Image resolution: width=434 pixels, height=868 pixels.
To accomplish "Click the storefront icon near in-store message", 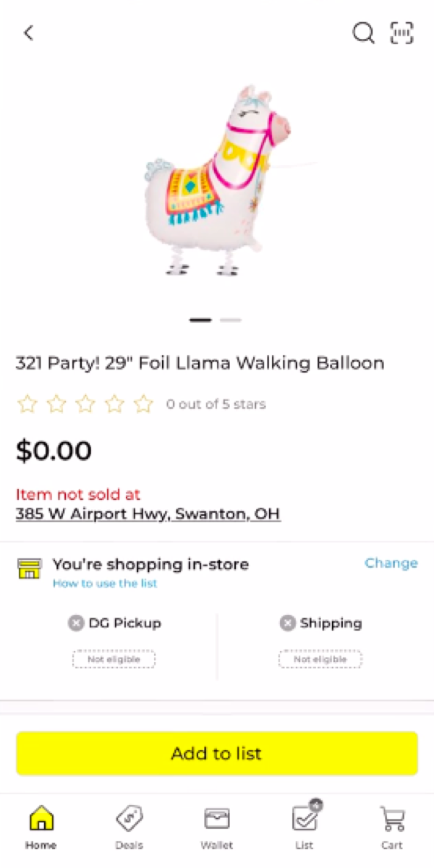I will tap(29, 569).
